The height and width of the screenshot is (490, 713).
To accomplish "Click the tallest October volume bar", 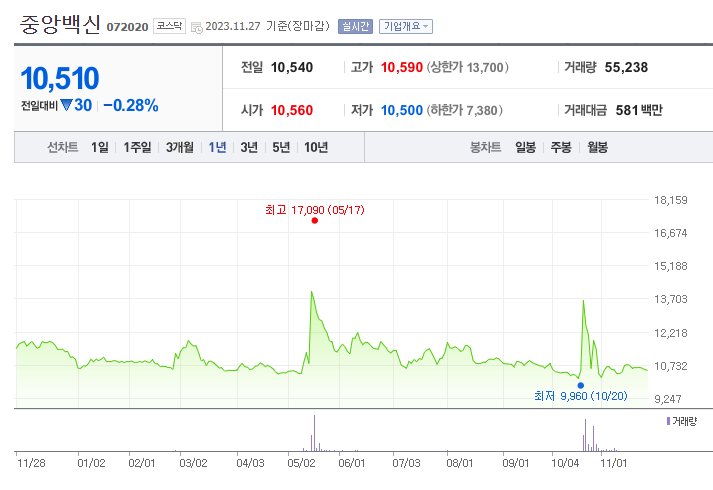I will click(x=585, y=435).
